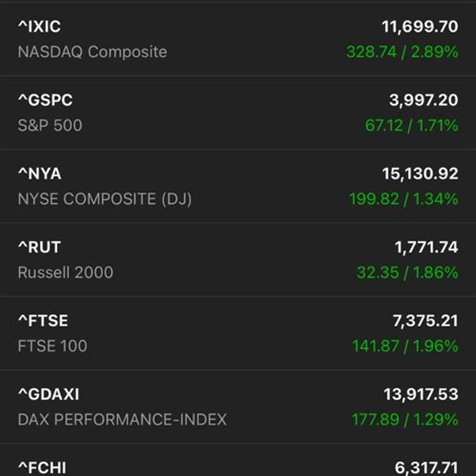Viewport: 476px width, 476px height.
Task: Tap the 32.35 / 1.86% change
Action: point(407,273)
